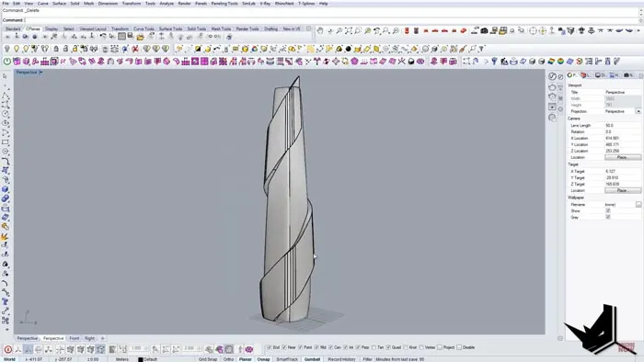Click the first padlock lock icon
The image size is (644, 362).
point(56,50)
